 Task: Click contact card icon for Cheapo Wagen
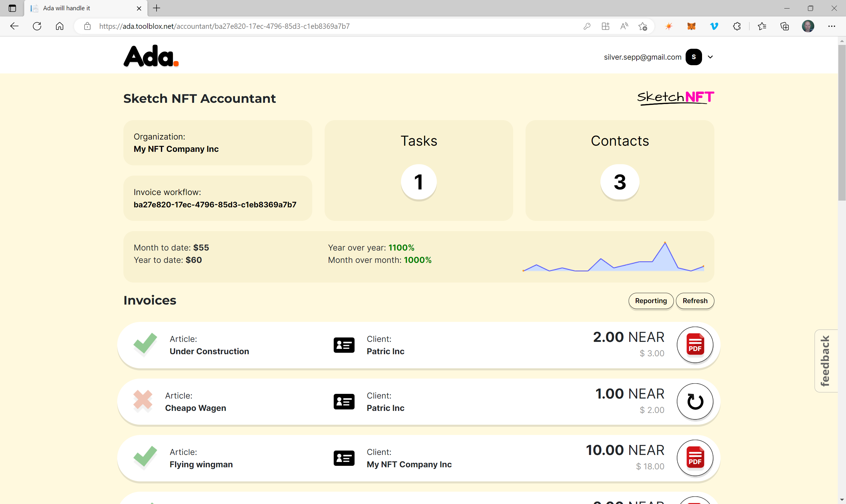344,401
